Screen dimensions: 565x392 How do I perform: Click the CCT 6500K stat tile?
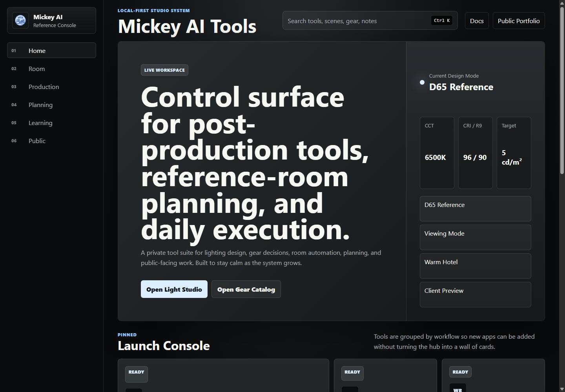click(x=437, y=153)
